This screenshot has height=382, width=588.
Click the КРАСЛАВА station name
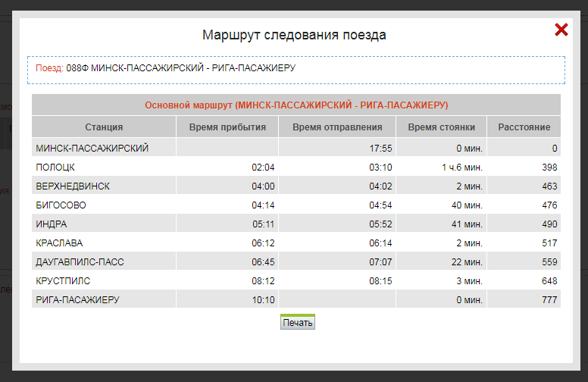click(x=59, y=243)
